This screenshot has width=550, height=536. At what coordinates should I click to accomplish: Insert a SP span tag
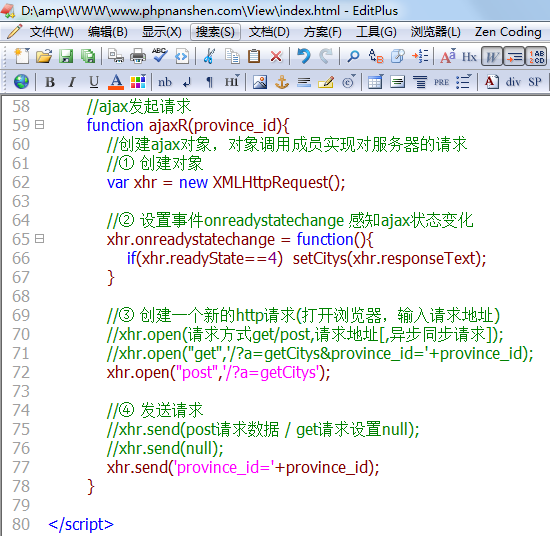535,82
